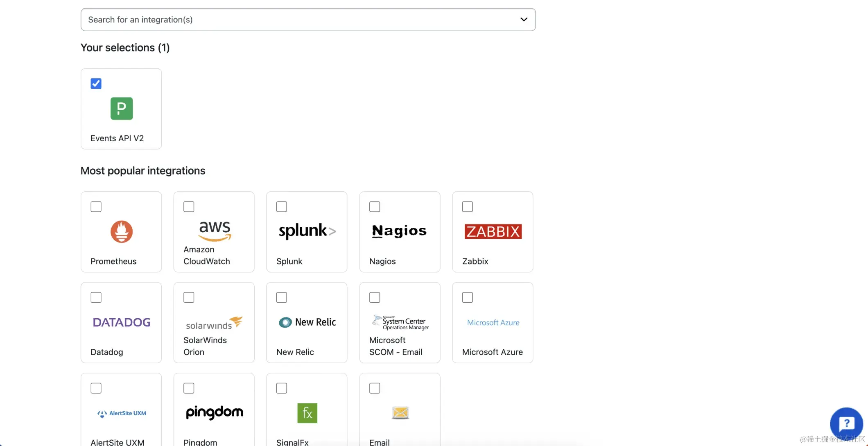Click the Email envelope icon

click(400, 412)
